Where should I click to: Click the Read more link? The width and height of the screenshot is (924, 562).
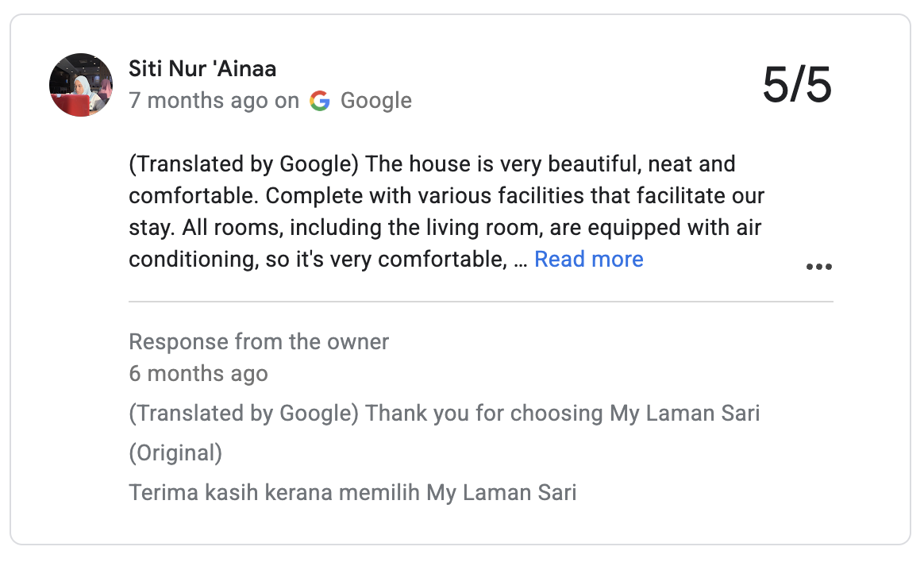pyautogui.click(x=588, y=259)
